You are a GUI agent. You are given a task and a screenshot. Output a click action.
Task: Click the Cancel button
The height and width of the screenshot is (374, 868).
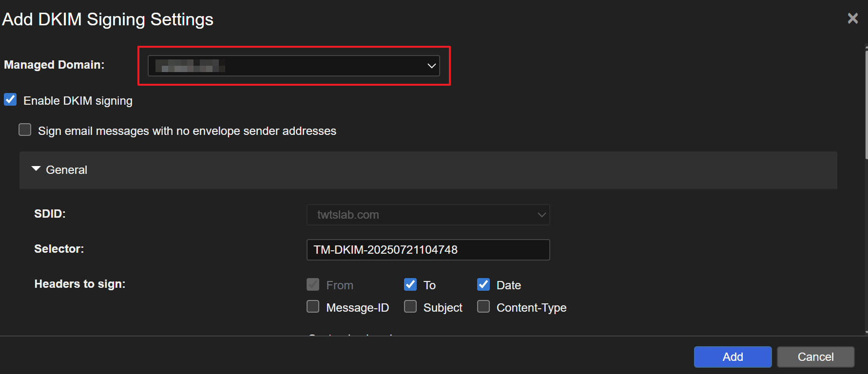click(x=815, y=357)
